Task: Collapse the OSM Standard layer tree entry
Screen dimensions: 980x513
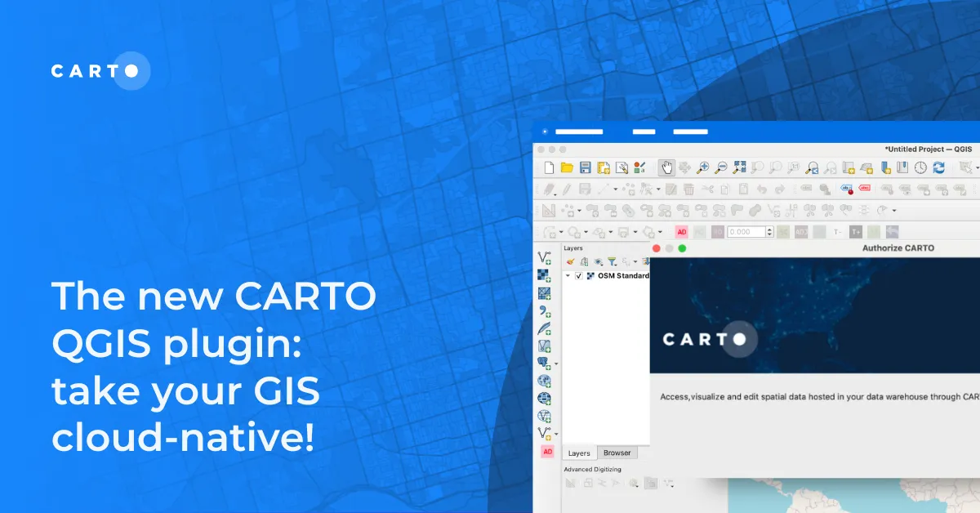Action: 568,275
